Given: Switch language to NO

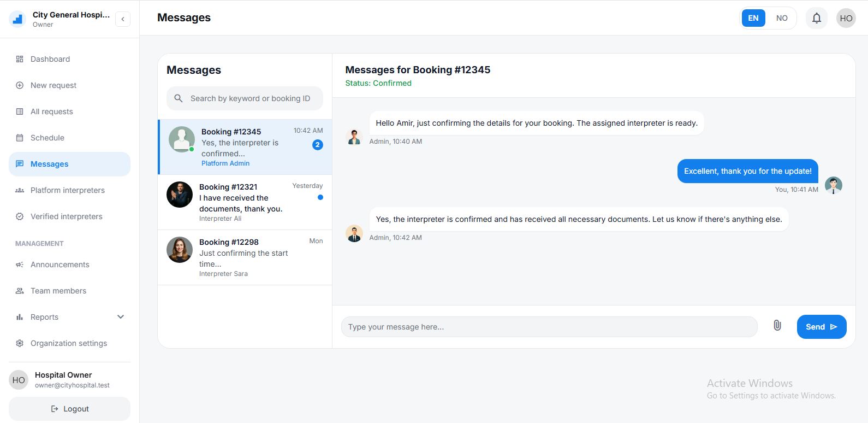Looking at the screenshot, I should click(x=782, y=18).
